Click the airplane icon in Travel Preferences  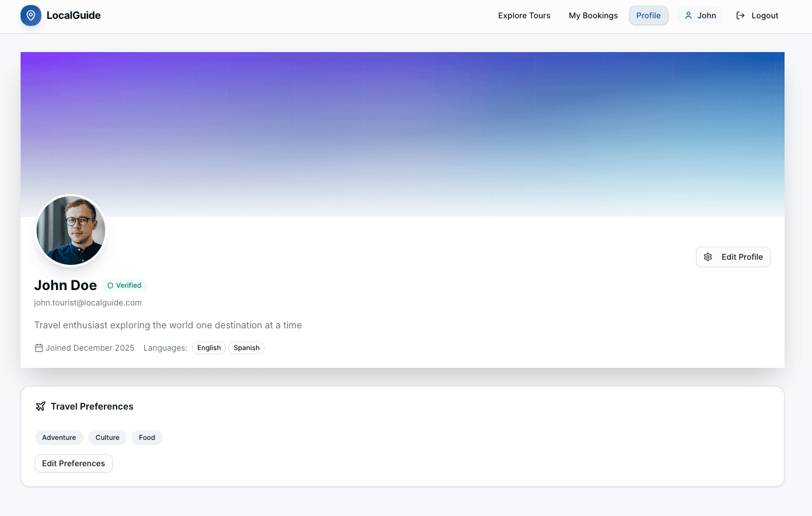click(x=41, y=406)
